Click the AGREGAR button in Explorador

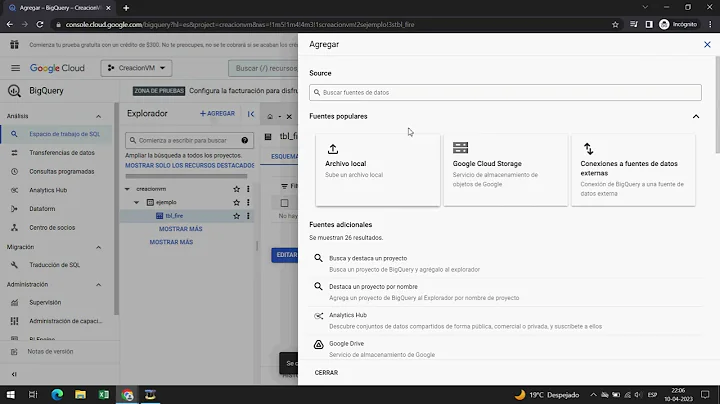217,113
